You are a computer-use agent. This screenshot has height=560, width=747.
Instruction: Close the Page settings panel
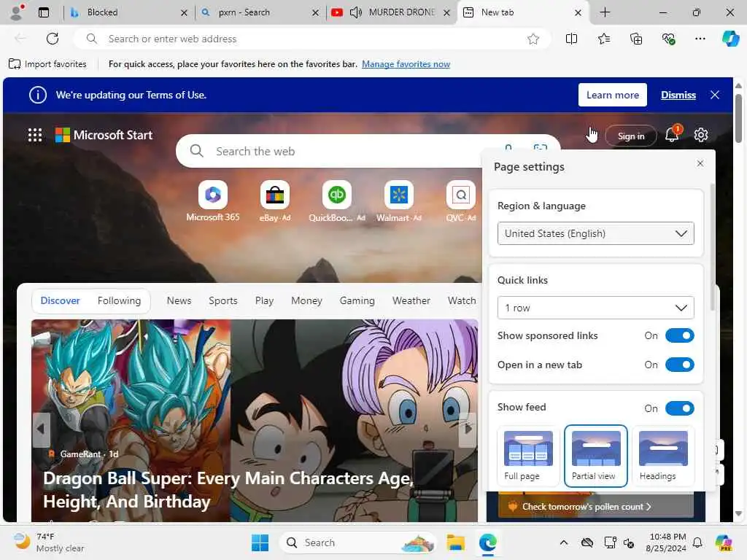[700, 163]
